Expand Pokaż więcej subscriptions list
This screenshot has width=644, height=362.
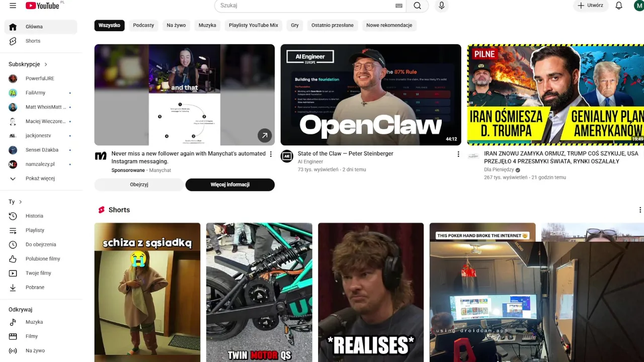pyautogui.click(x=40, y=178)
